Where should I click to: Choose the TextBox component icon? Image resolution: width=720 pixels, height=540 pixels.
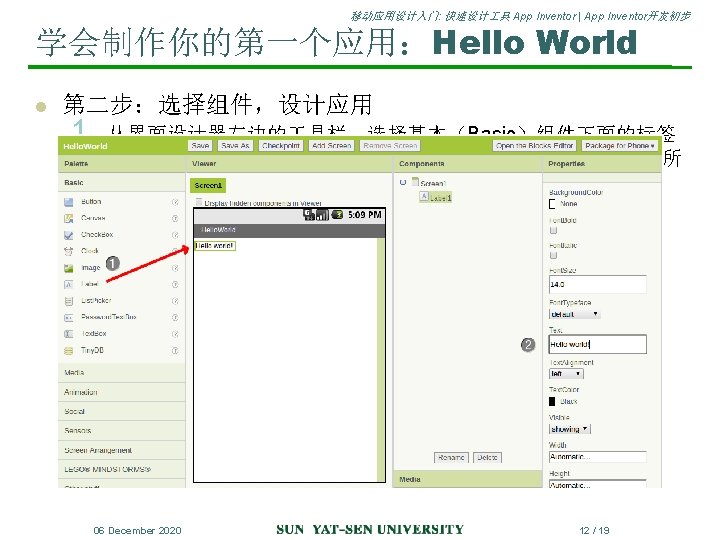point(68,334)
